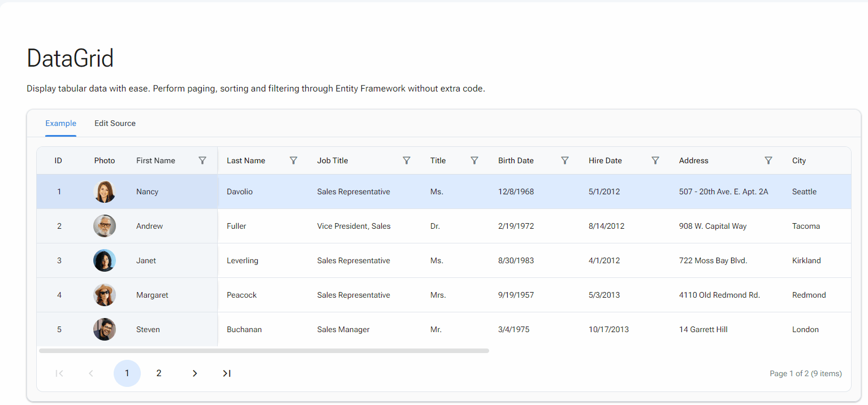Select the Example tab
Image resolution: width=868 pixels, height=405 pixels.
tap(61, 123)
